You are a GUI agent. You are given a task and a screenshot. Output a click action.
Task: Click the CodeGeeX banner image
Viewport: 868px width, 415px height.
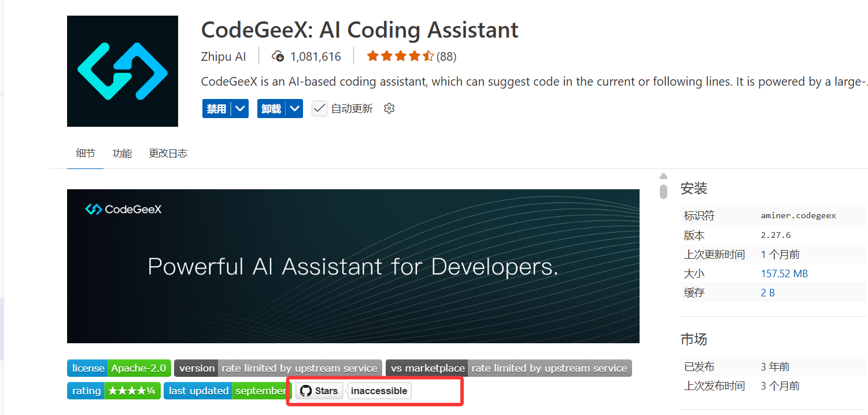point(353,266)
